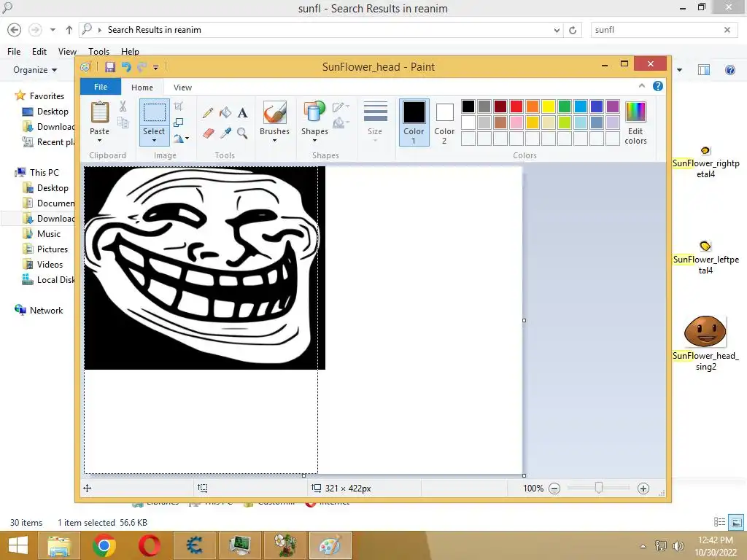Open the Organize dropdown in Explorer
The width and height of the screenshot is (747, 560).
[35, 70]
